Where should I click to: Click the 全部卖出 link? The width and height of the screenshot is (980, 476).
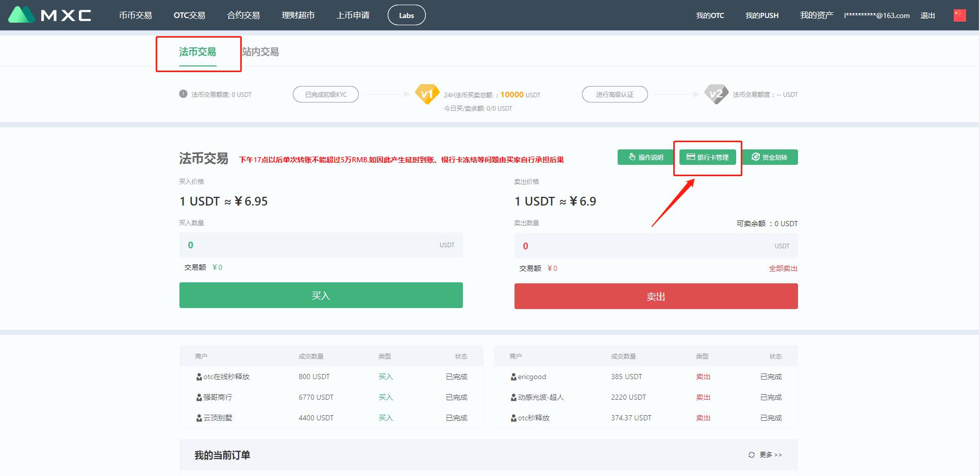pos(783,268)
